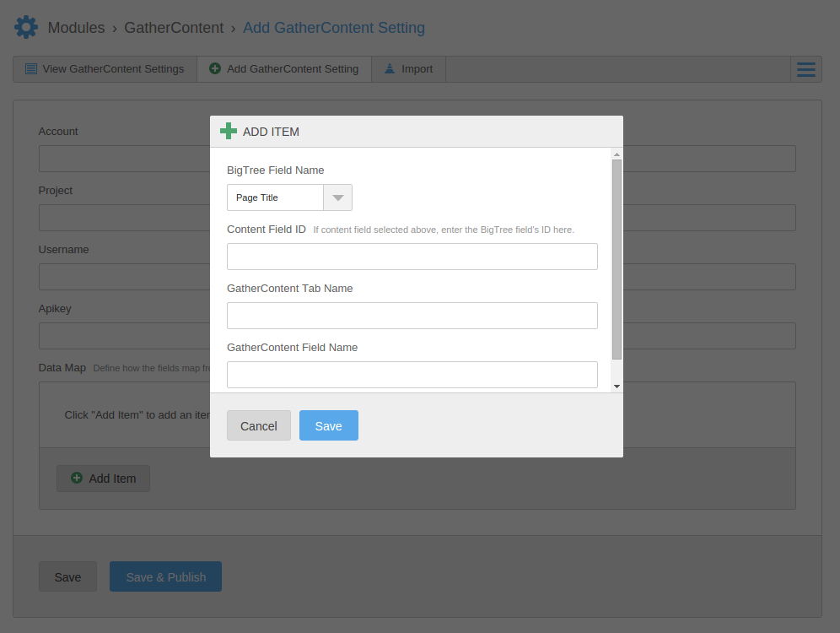
Task: Click the page Save button
Action: click(x=67, y=576)
